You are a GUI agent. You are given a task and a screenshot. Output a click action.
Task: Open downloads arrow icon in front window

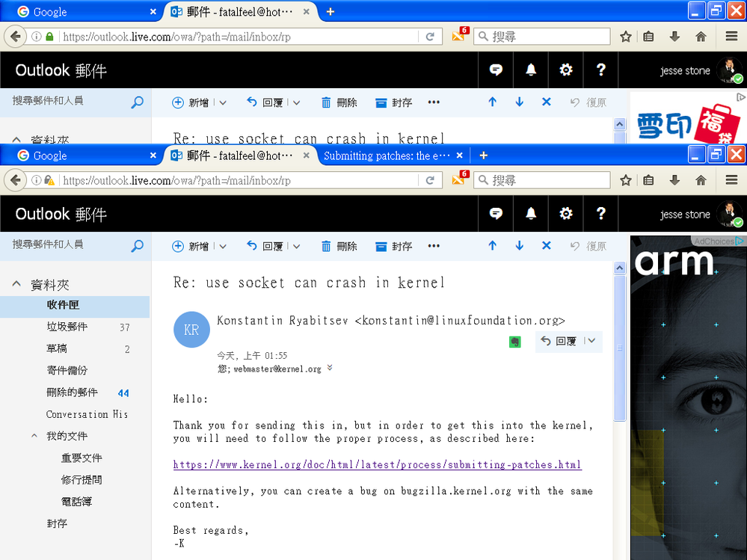coord(674,180)
